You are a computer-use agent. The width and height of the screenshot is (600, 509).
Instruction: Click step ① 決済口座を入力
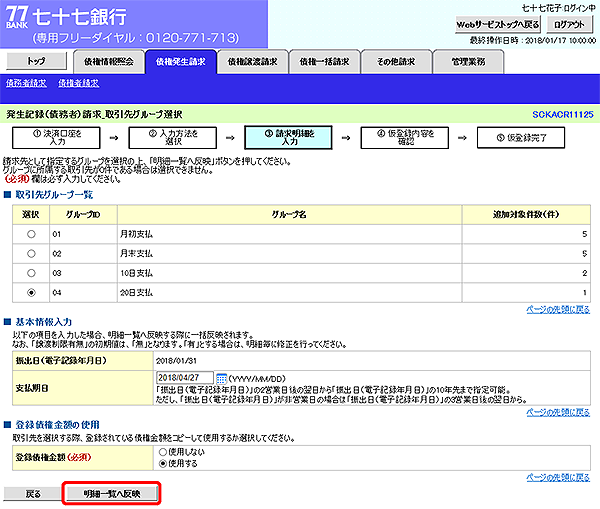click(x=56, y=138)
